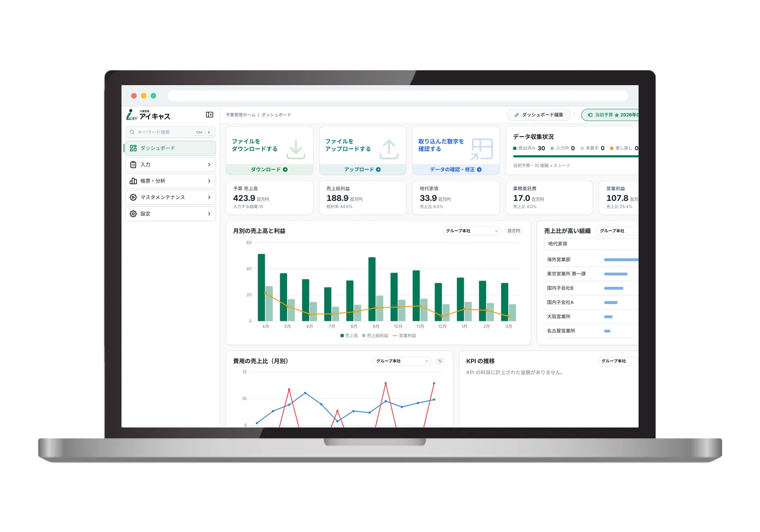
Task: Click the gear icon beside 設定
Action: (x=133, y=214)
